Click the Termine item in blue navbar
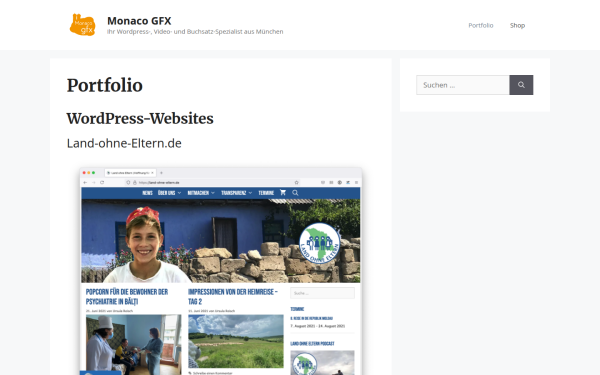The image size is (600, 375). click(x=266, y=193)
